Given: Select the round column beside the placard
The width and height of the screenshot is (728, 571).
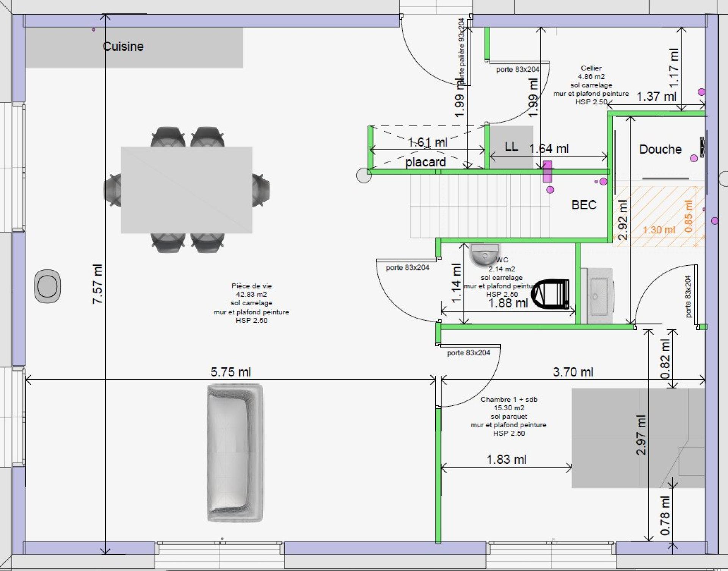Looking at the screenshot, I should pyautogui.click(x=364, y=176).
